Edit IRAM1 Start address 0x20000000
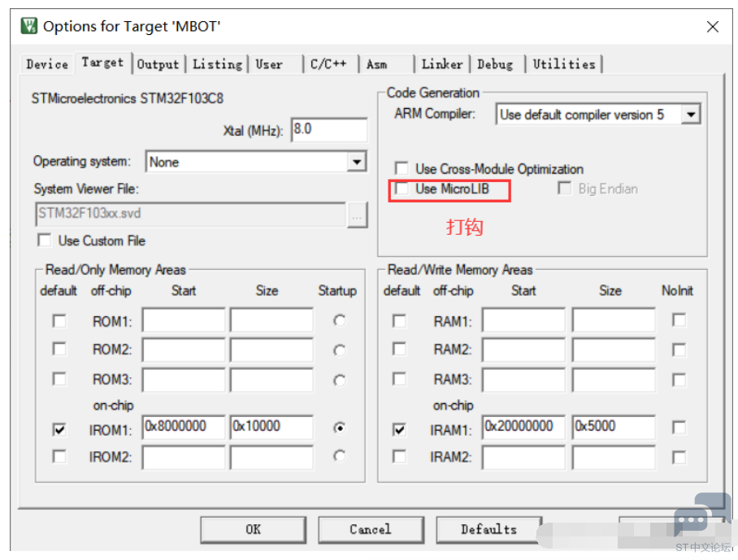 click(523, 428)
